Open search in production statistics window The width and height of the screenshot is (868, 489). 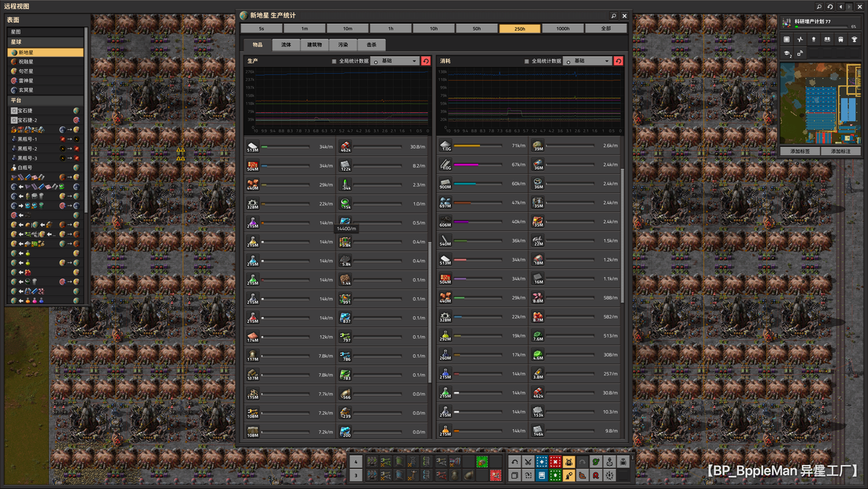613,16
